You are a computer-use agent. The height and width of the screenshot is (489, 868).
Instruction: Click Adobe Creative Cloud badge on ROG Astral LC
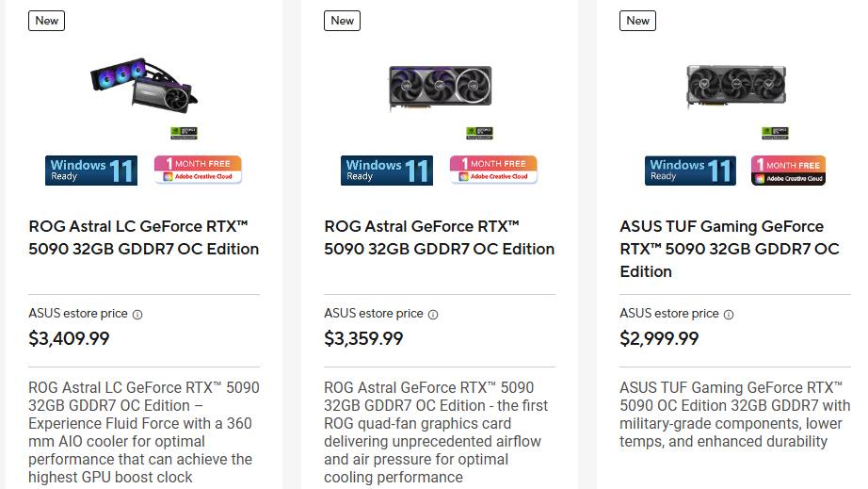[x=198, y=170]
